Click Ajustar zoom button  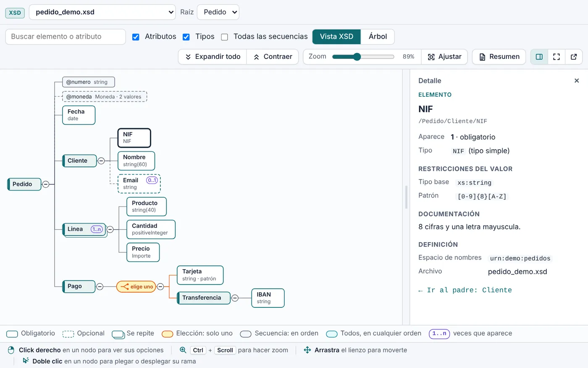[x=444, y=57]
